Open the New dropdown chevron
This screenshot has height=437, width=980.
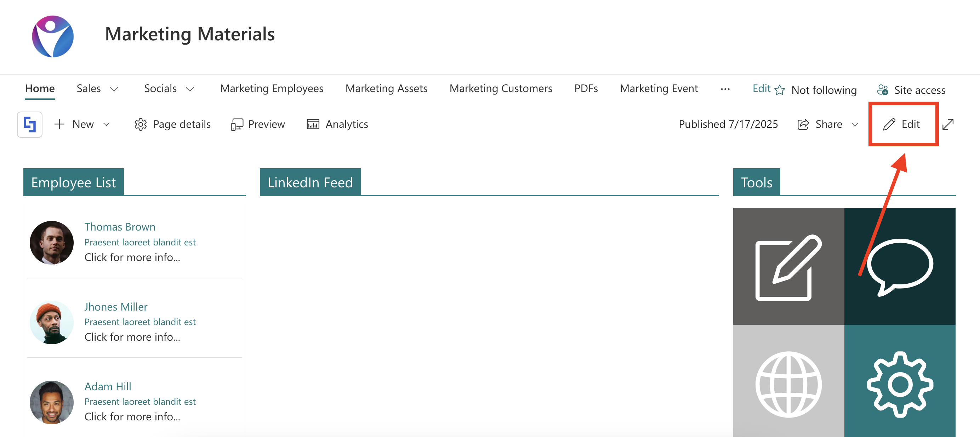107,124
